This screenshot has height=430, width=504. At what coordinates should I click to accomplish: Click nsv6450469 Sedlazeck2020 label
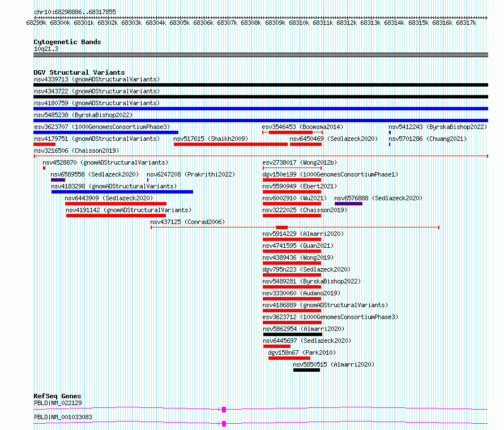[334, 139]
